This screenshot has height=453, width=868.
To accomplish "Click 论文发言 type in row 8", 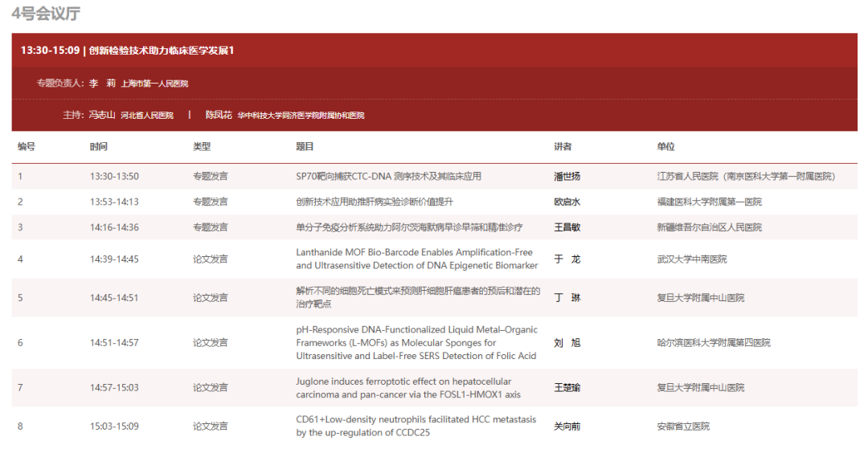I will tap(211, 426).
